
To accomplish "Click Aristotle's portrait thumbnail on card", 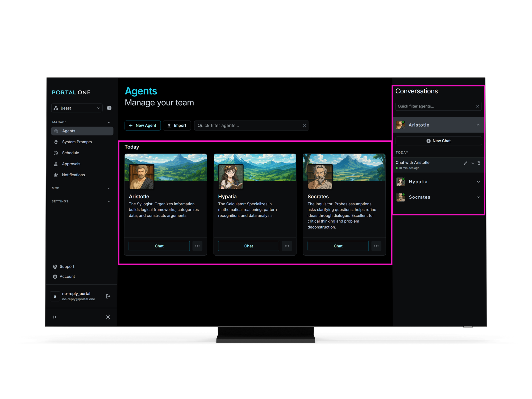I will pyautogui.click(x=142, y=177).
